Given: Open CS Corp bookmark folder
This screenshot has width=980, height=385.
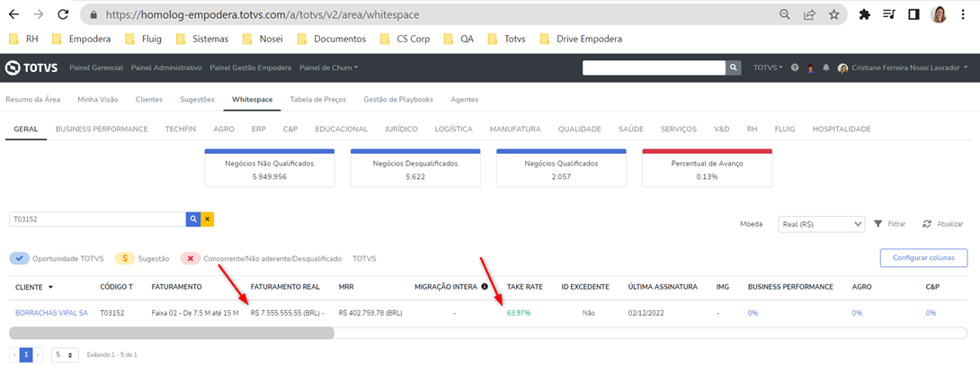Looking at the screenshot, I should [x=405, y=39].
